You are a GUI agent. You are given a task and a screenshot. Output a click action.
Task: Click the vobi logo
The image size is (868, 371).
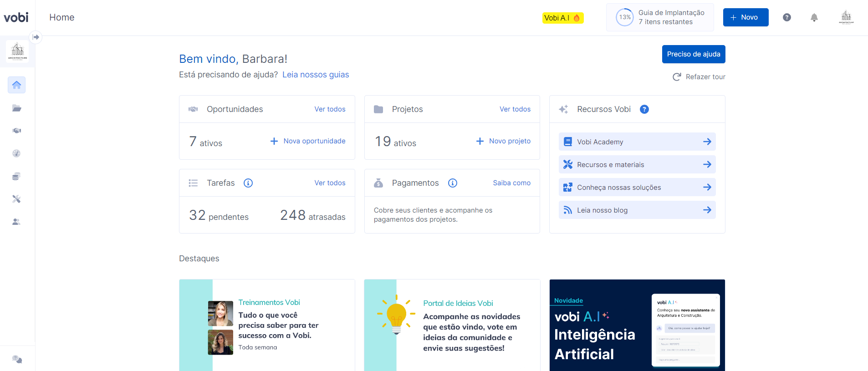(x=16, y=17)
